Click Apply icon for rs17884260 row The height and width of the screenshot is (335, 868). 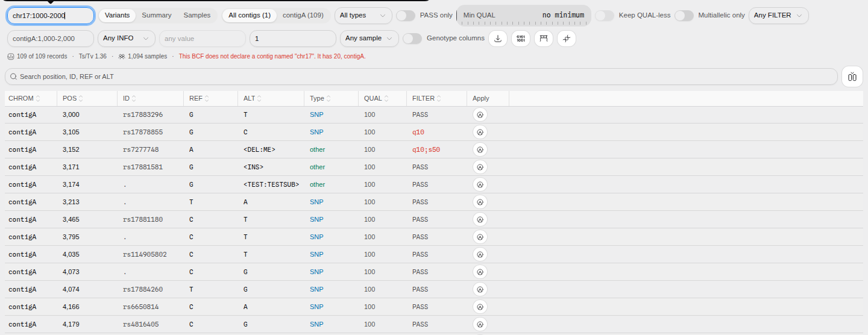pyautogui.click(x=480, y=289)
